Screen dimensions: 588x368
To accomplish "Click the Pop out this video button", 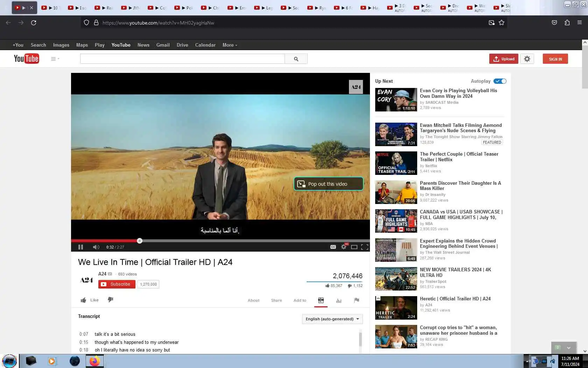I will click(328, 184).
